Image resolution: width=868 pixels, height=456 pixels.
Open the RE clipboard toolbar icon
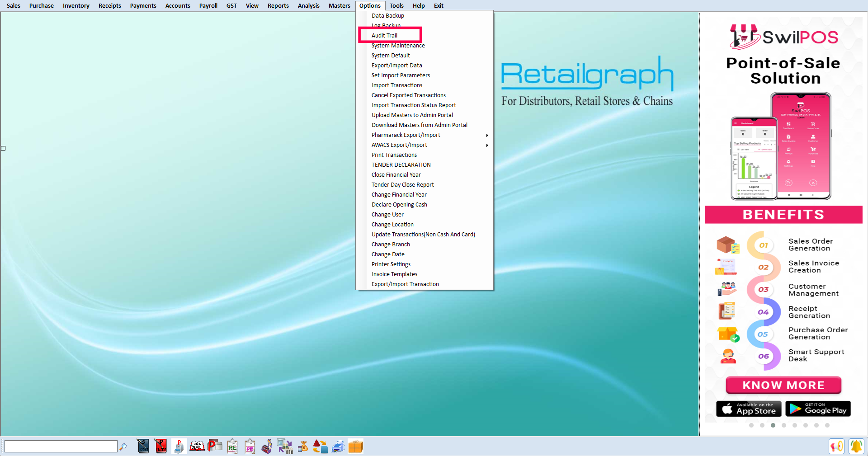tap(232, 447)
